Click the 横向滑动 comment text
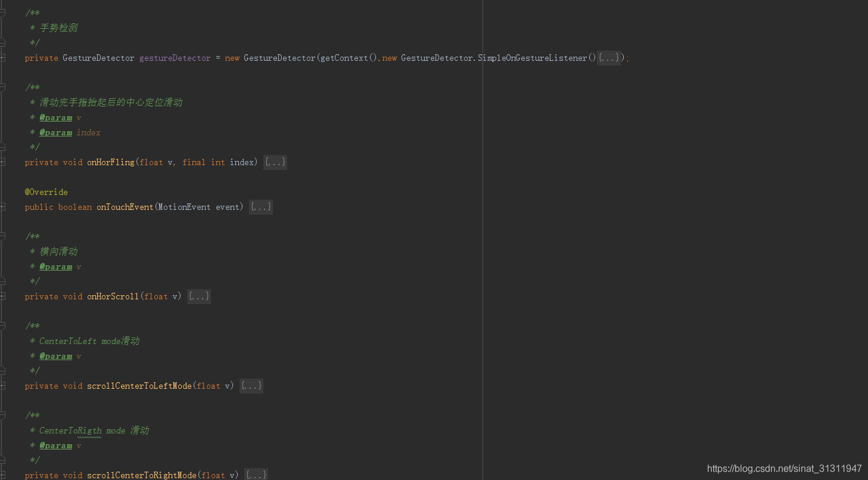Viewport: 868px width, 480px height. [58, 252]
